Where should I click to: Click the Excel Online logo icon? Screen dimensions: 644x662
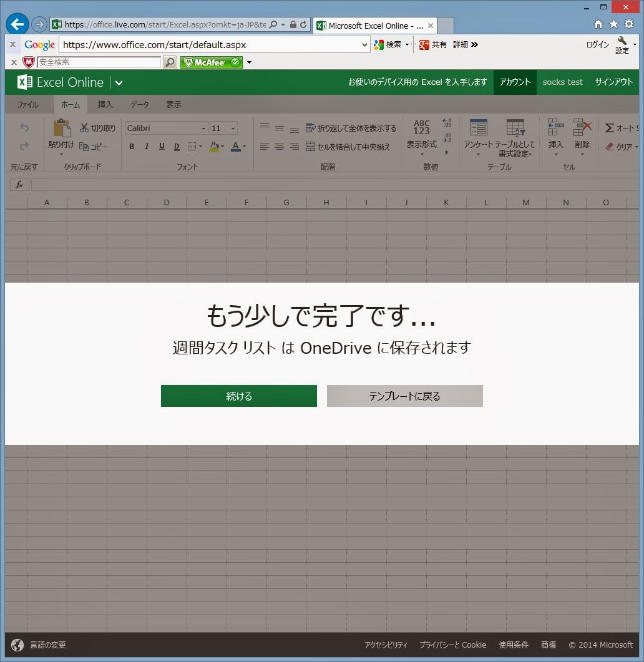[24, 82]
